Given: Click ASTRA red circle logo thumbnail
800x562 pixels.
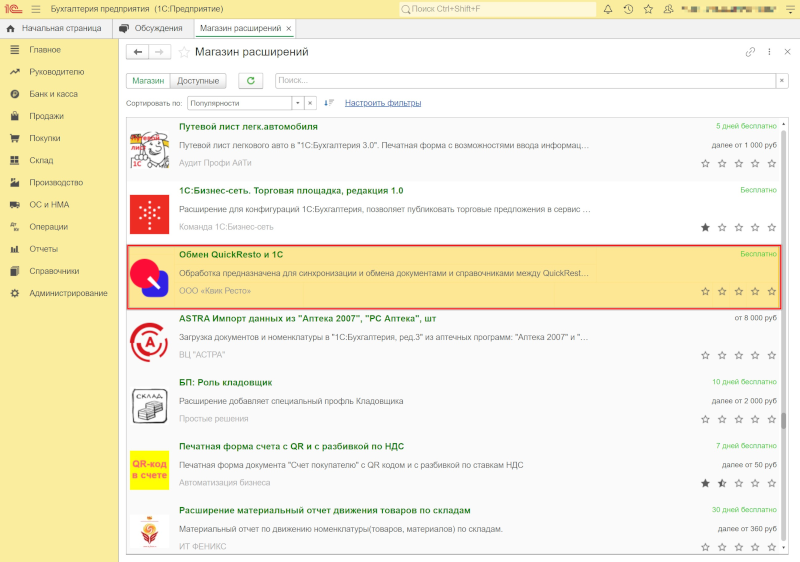Looking at the screenshot, I should 149,342.
